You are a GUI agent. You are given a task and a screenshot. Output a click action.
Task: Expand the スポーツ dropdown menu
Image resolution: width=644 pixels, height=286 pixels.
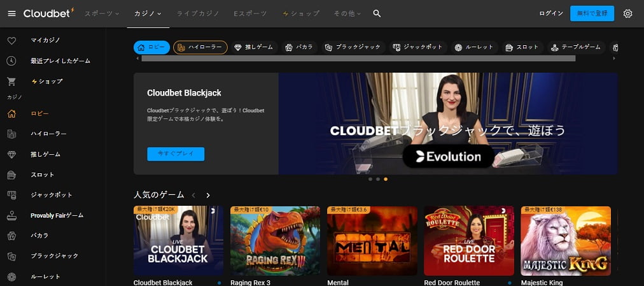point(101,13)
